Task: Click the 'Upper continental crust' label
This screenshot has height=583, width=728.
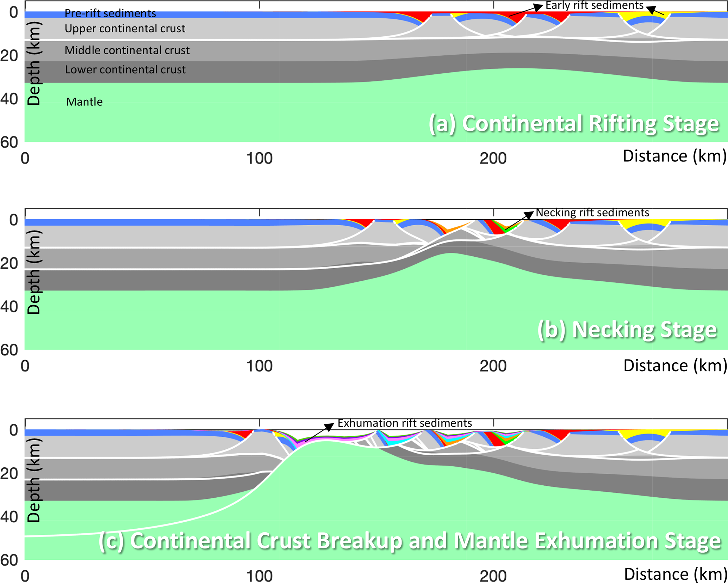Action: (125, 29)
